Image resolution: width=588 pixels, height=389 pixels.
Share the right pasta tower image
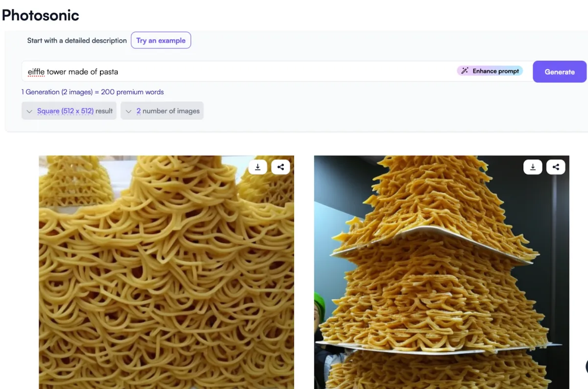coord(556,167)
